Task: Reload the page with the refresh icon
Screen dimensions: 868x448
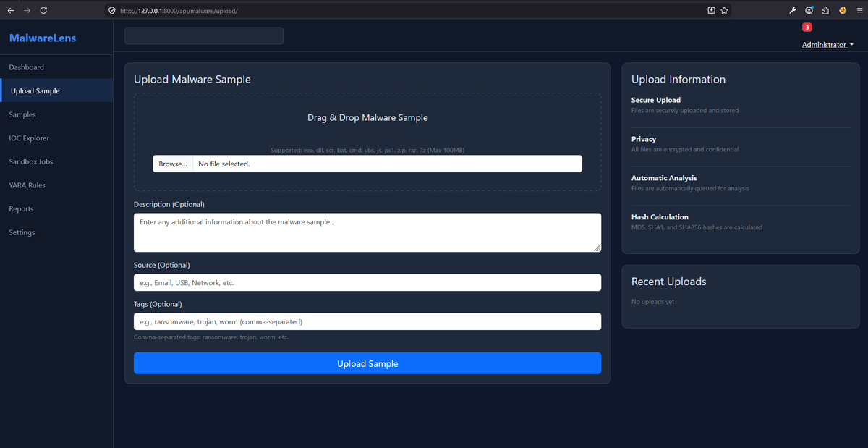Action: [43, 10]
